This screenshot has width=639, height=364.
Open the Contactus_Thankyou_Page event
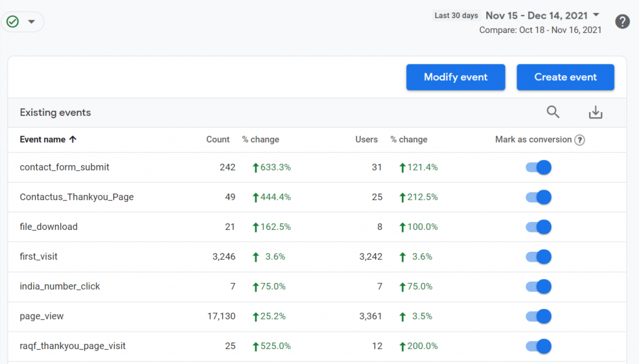[x=77, y=197]
